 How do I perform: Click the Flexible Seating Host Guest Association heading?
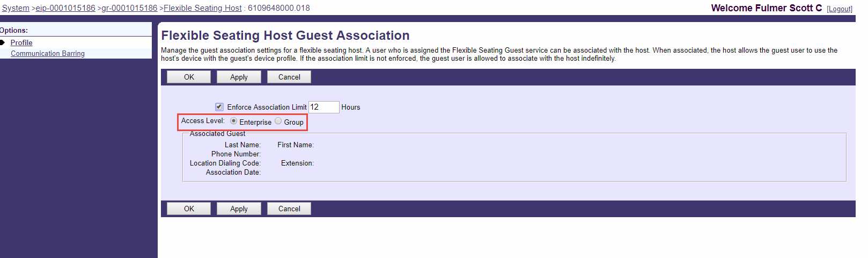pos(285,35)
